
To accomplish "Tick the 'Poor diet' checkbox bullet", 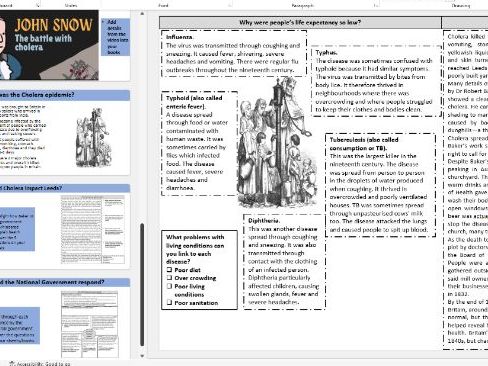I will (169, 270).
